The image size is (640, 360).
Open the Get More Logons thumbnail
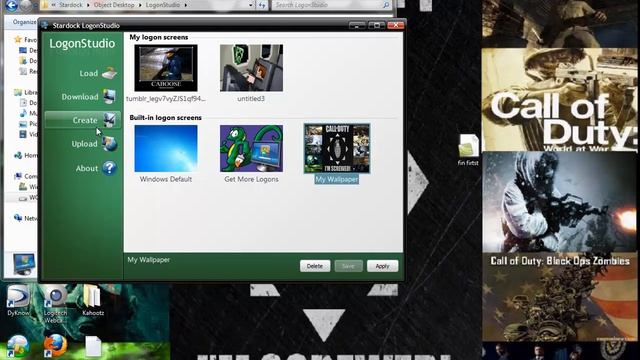[251, 149]
